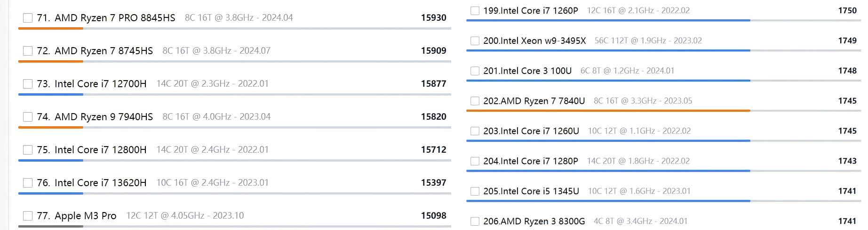Select the Intel Core i7 1260P checkbox
The height and width of the screenshot is (230, 868).
tap(475, 10)
